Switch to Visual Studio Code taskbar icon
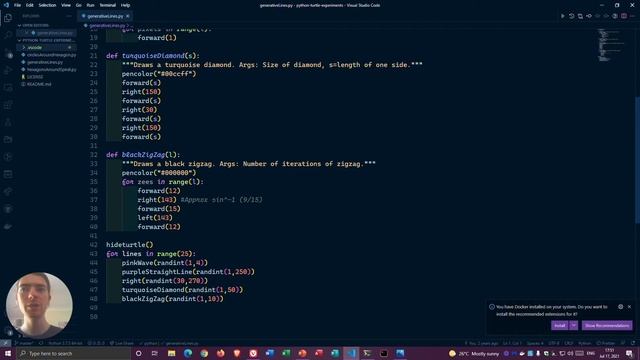The width and height of the screenshot is (640, 360). (351, 353)
